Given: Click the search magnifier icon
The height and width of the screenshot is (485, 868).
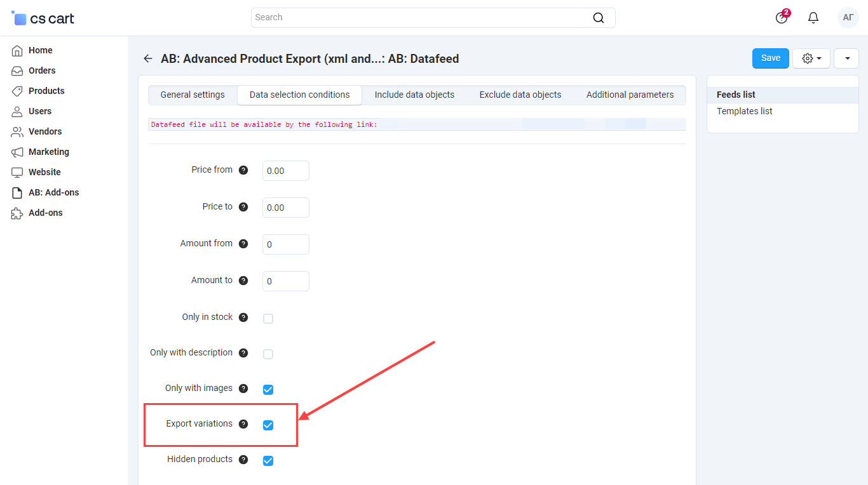Looking at the screenshot, I should click(598, 18).
